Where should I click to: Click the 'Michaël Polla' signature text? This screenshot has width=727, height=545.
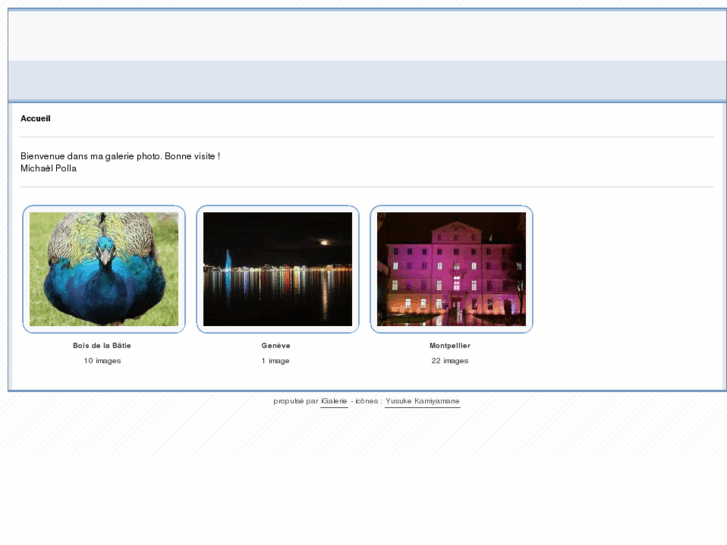(49, 168)
